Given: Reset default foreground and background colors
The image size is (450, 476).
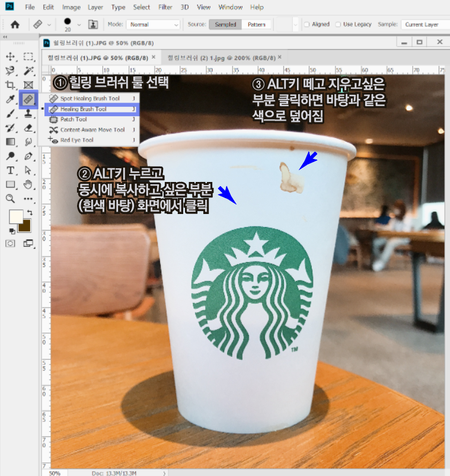Looking at the screenshot, I should (11, 231).
